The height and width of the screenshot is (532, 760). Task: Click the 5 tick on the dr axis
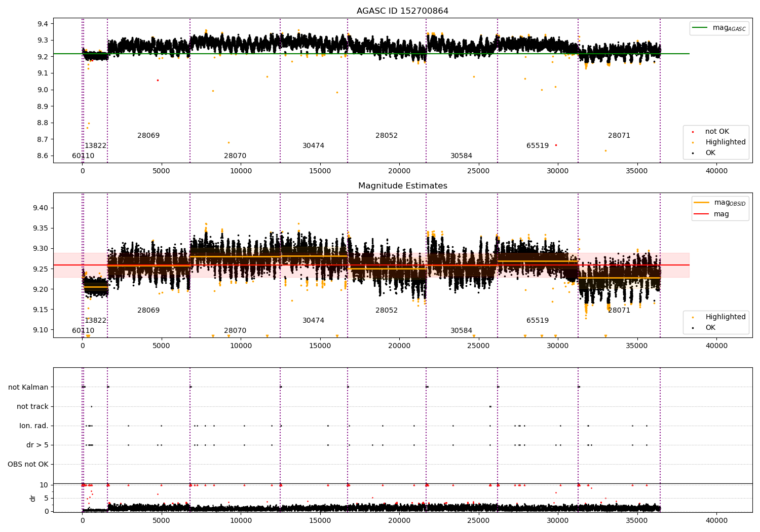click(x=46, y=499)
